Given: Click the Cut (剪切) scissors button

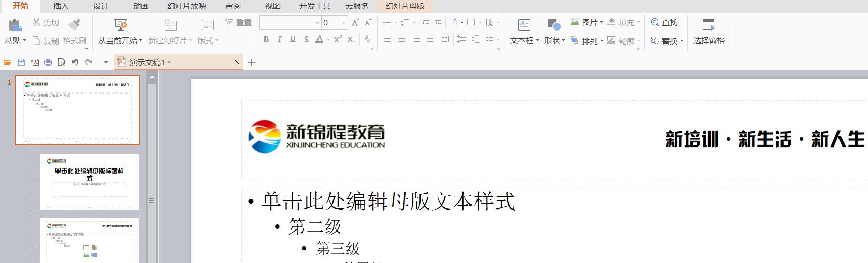Looking at the screenshot, I should [46, 22].
